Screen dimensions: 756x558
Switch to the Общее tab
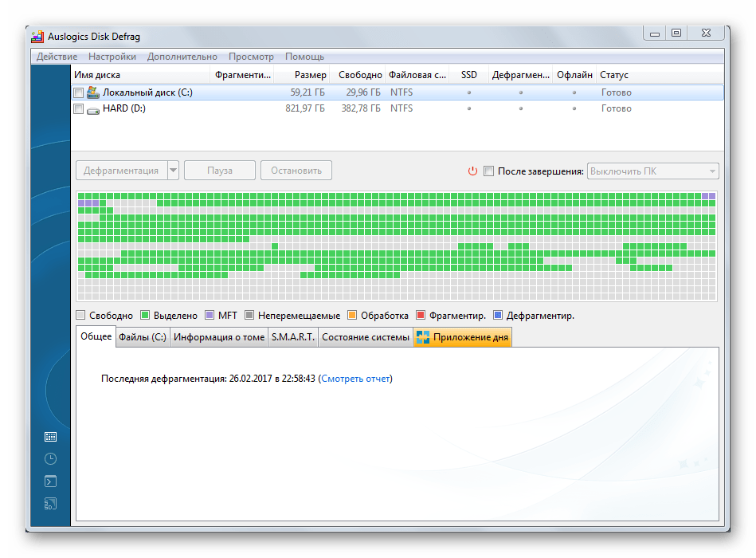pyautogui.click(x=96, y=336)
